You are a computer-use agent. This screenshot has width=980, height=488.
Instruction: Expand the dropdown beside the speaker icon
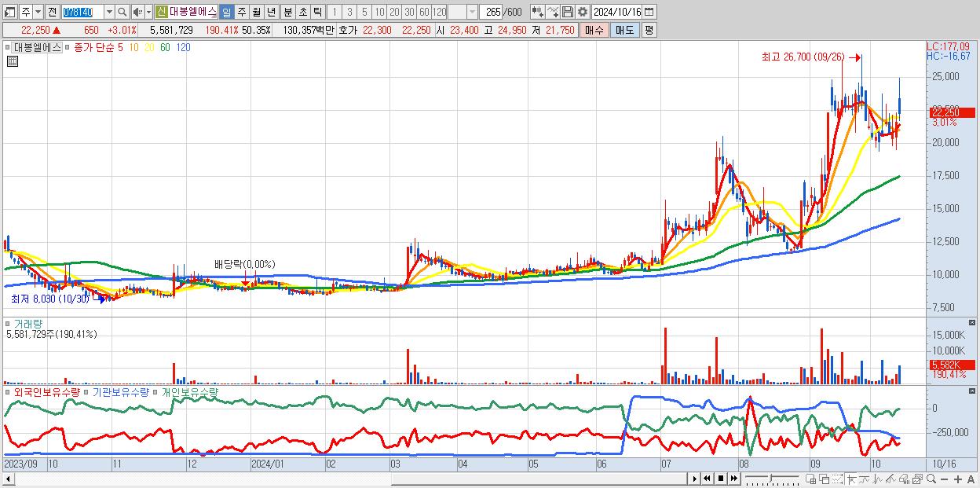(x=148, y=12)
